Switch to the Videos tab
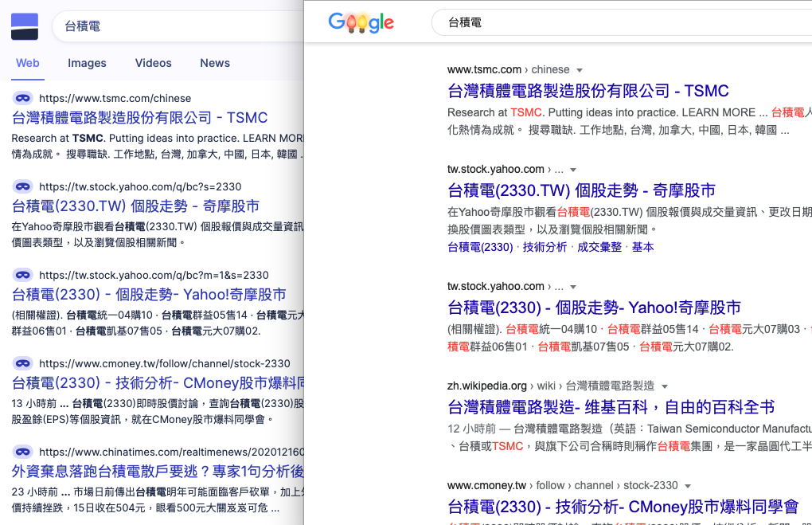This screenshot has height=525, width=812. (x=154, y=63)
